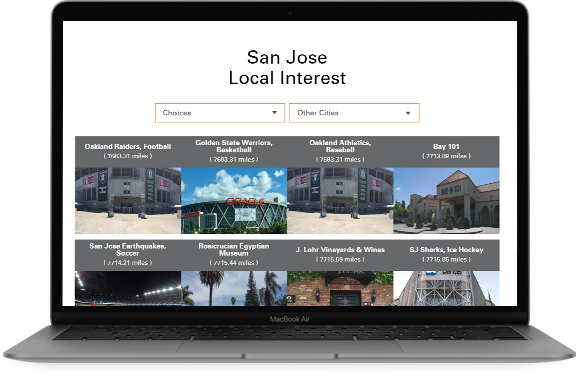Click the Oakland Athletics, Baseball title
This screenshot has height=376, width=576.
340,146
